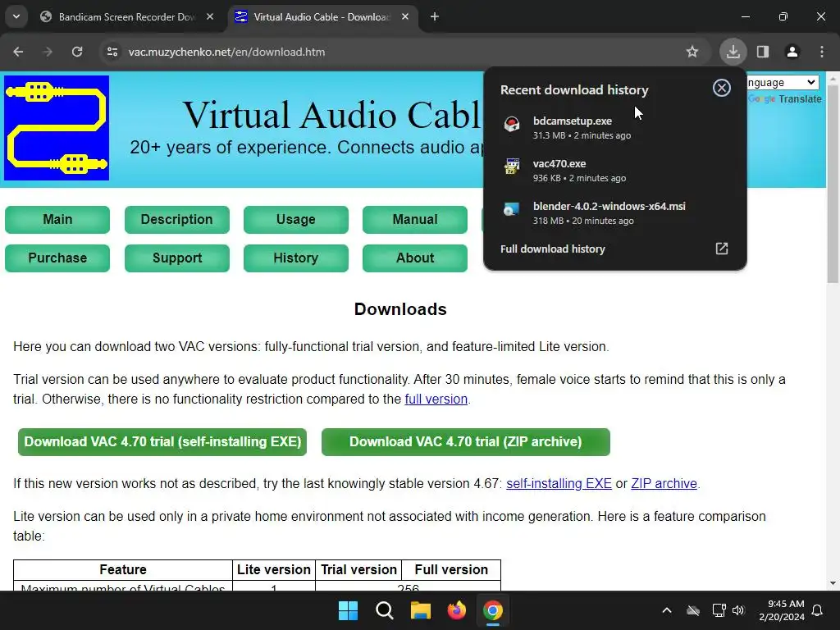Viewport: 840px width, 630px height.
Task: Close the Virtual Audio Cable tab
Action: point(405,16)
